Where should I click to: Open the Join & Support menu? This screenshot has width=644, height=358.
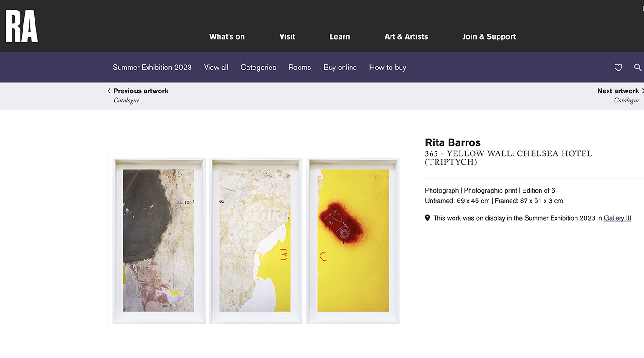(489, 37)
